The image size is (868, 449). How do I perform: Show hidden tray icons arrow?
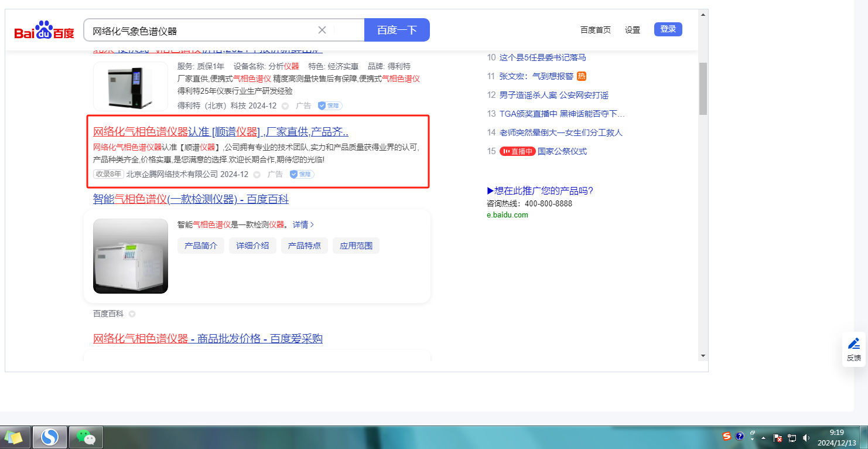tap(763, 438)
